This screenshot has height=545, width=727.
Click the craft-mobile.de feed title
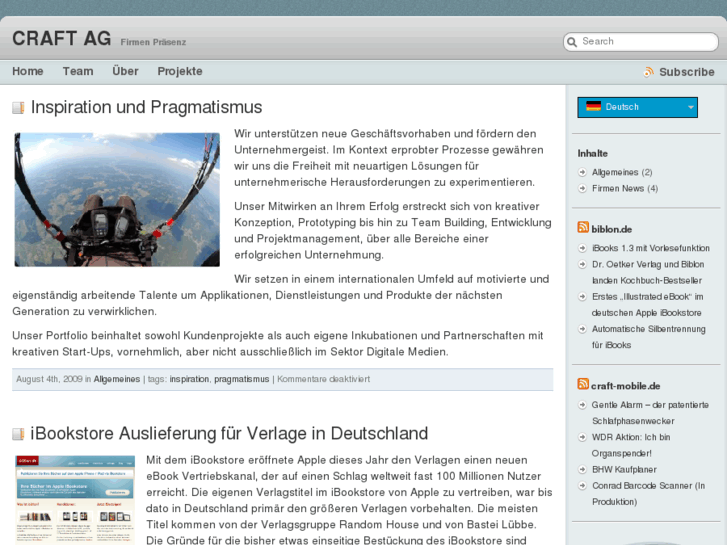click(x=625, y=386)
